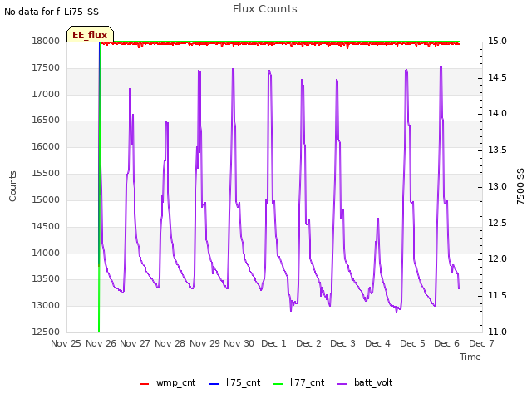Click the 14500 left axis value

tap(46, 227)
